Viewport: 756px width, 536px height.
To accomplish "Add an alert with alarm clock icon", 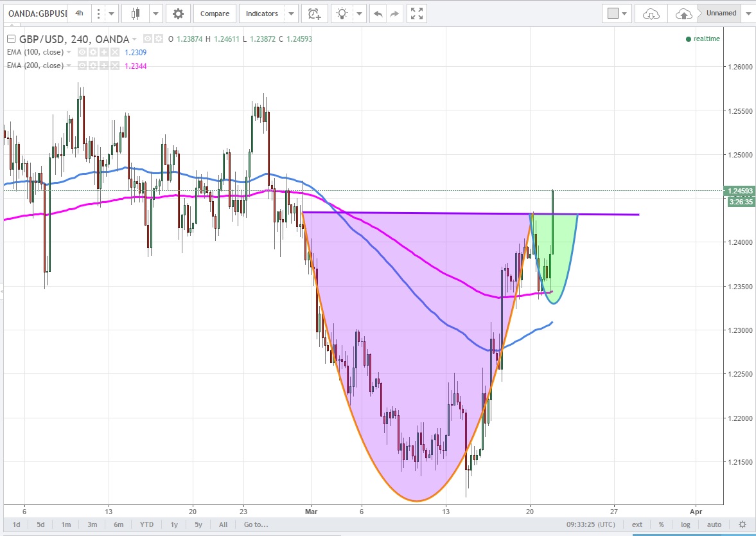I will [x=313, y=13].
